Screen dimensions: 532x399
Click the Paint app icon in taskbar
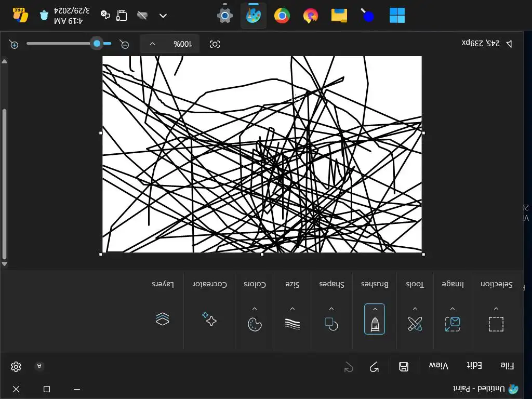tap(253, 16)
